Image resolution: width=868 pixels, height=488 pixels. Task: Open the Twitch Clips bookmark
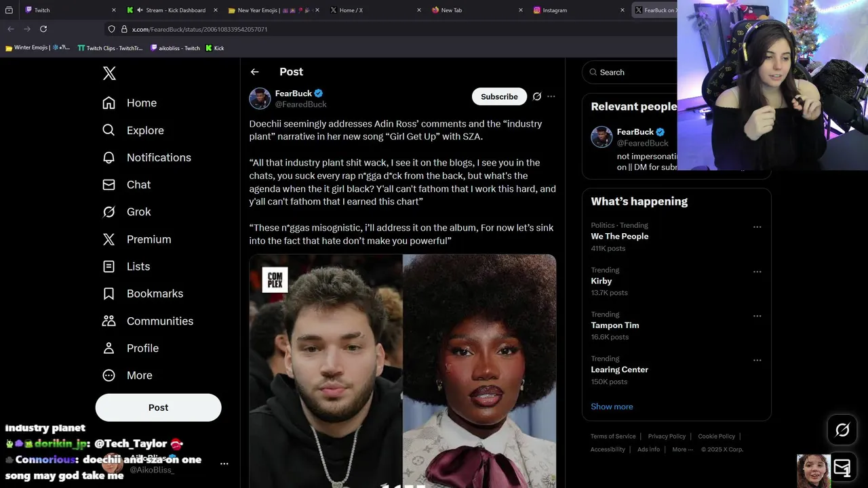(x=110, y=48)
